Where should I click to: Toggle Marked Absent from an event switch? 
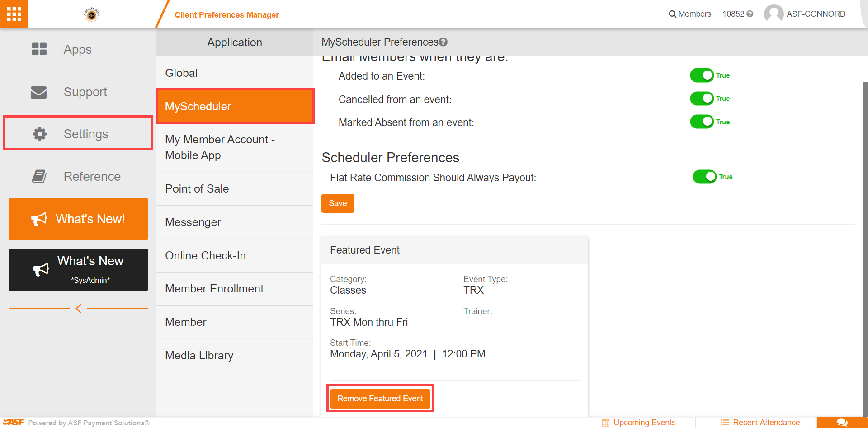(x=702, y=122)
